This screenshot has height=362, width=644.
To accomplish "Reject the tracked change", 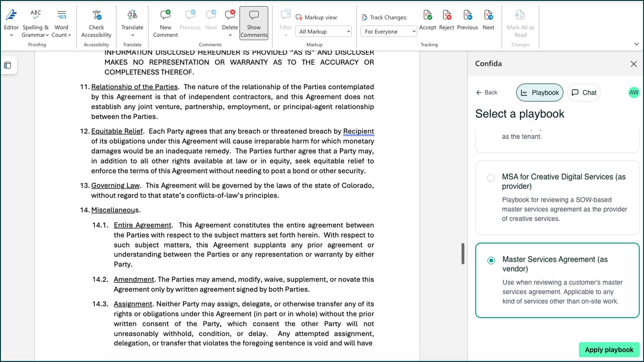I will point(446,20).
